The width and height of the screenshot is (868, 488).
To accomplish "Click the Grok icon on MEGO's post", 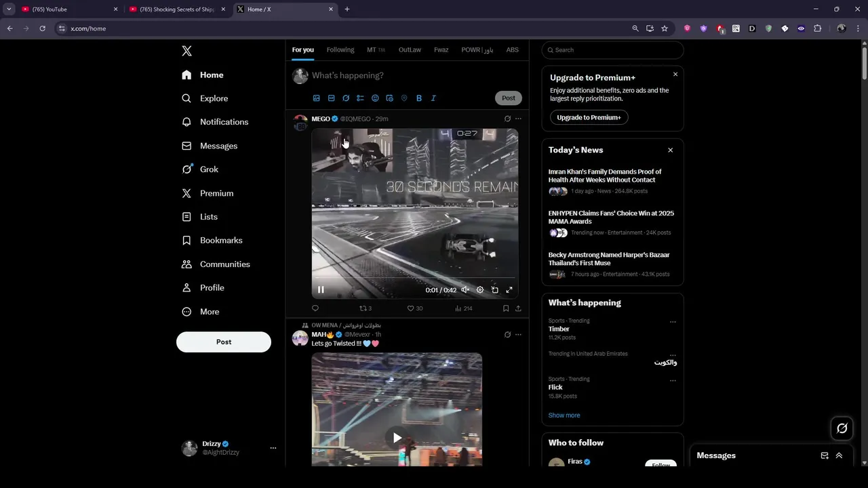I will click(x=507, y=119).
